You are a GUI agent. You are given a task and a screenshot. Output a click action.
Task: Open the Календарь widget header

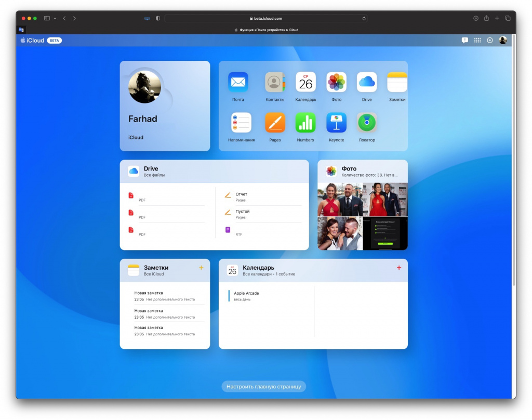(313, 271)
